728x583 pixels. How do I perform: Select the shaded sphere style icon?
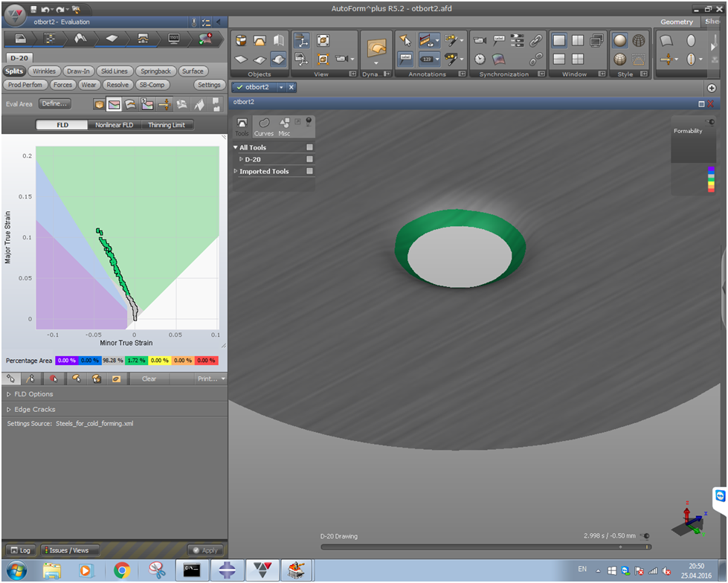click(x=619, y=40)
